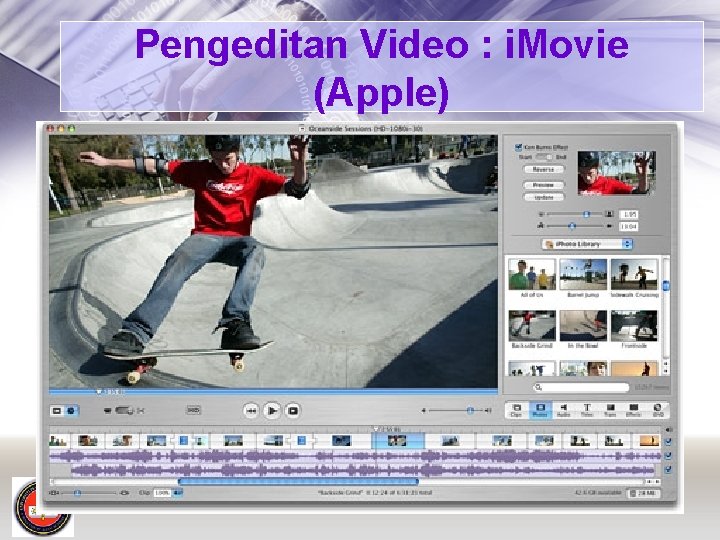Rewind to the beginning of the movie

coord(251,411)
